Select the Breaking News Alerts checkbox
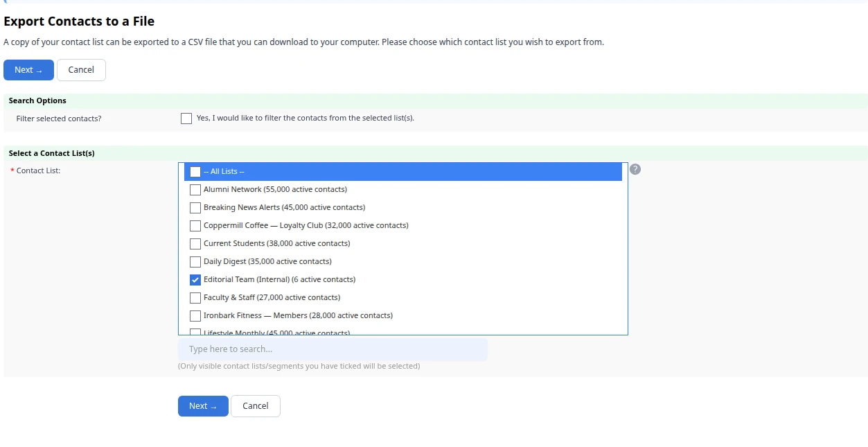868x447 pixels. point(195,208)
